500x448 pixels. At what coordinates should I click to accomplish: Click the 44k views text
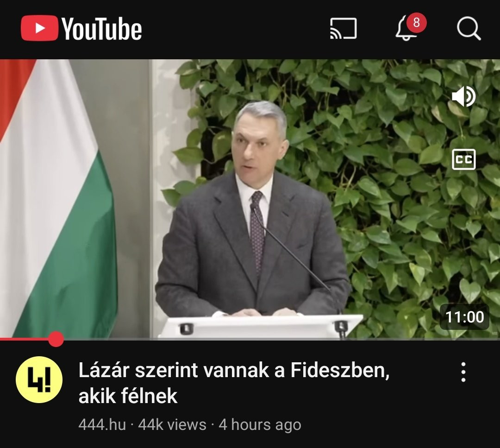[x=172, y=425]
